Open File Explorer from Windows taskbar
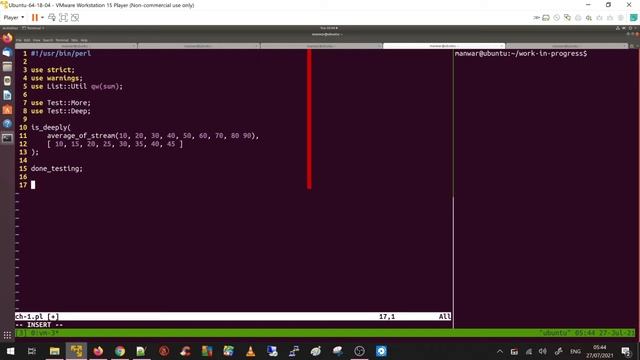The width and height of the screenshot is (640, 360). point(54,351)
